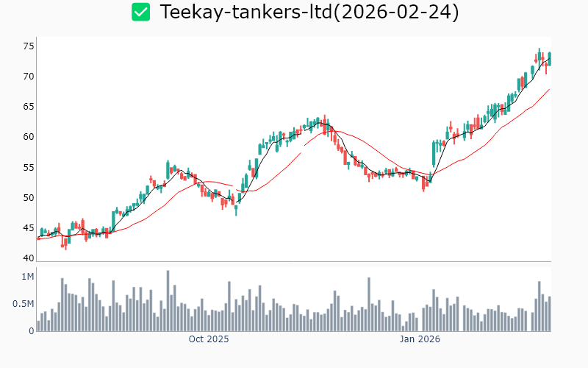Click the 55 price axis label
This screenshot has height=368, width=588.
coord(49,168)
